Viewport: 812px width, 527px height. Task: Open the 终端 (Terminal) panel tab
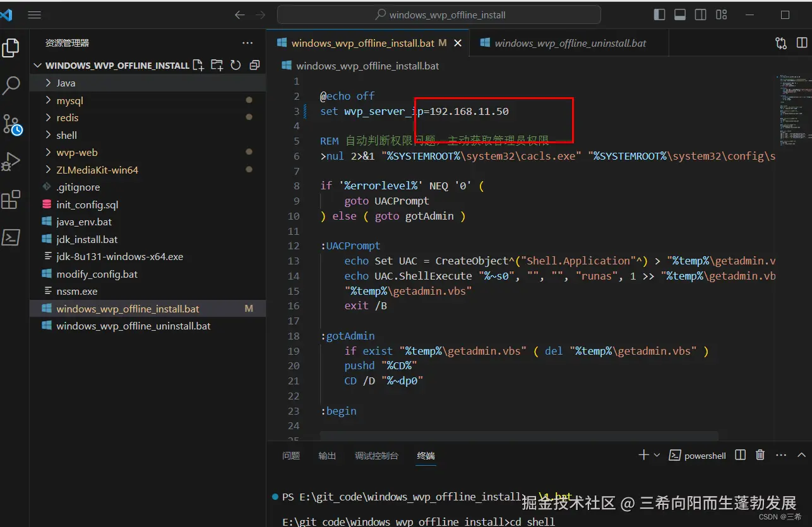tap(426, 456)
